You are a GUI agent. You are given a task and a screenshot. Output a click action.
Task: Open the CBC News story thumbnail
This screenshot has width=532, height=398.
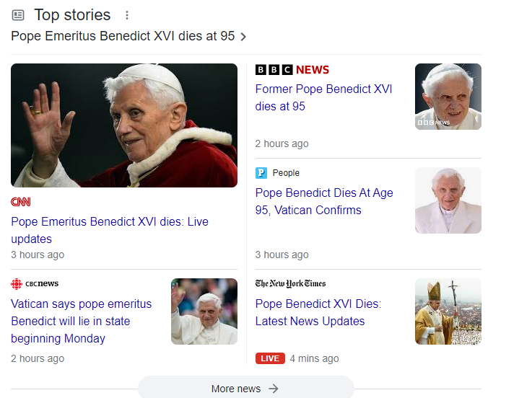(204, 311)
